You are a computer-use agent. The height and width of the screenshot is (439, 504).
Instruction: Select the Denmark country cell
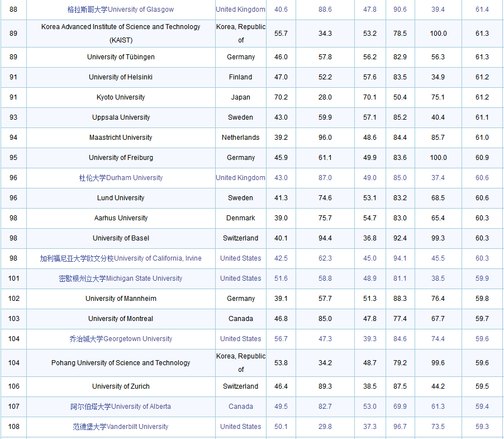click(x=241, y=218)
